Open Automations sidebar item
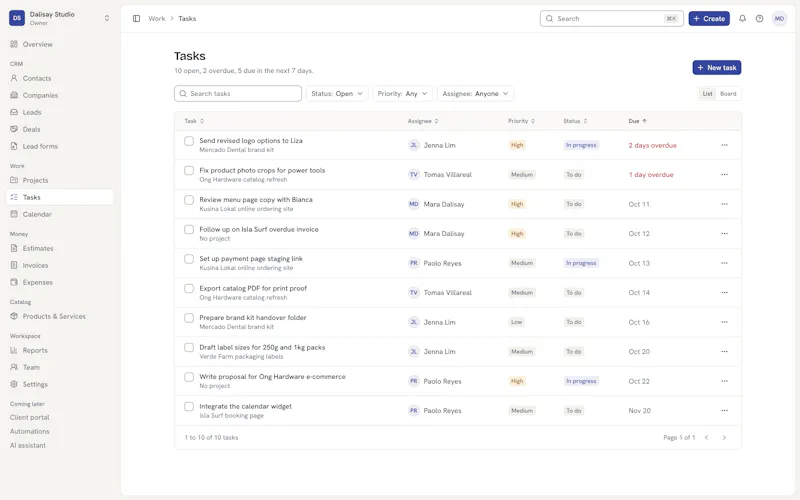800x500 pixels. click(x=30, y=431)
